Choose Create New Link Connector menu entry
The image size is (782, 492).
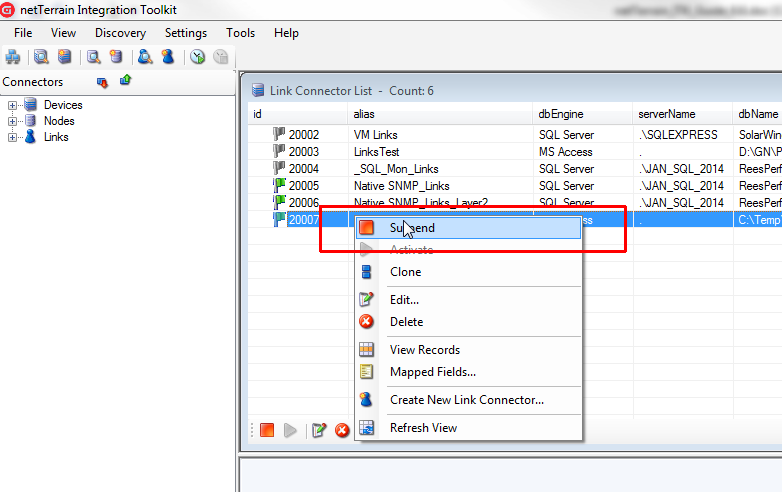click(466, 400)
